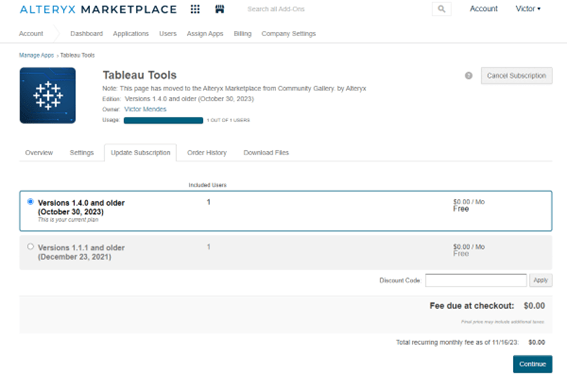Viewport: 567px width, 389px height.
Task: Click the search magnifier icon
Action: 442,9
